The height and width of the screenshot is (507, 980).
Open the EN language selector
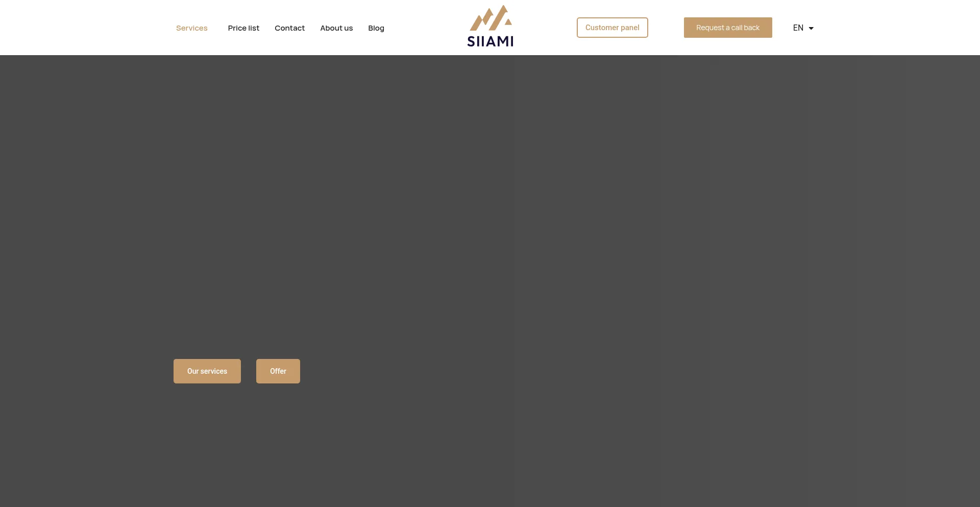coord(798,28)
